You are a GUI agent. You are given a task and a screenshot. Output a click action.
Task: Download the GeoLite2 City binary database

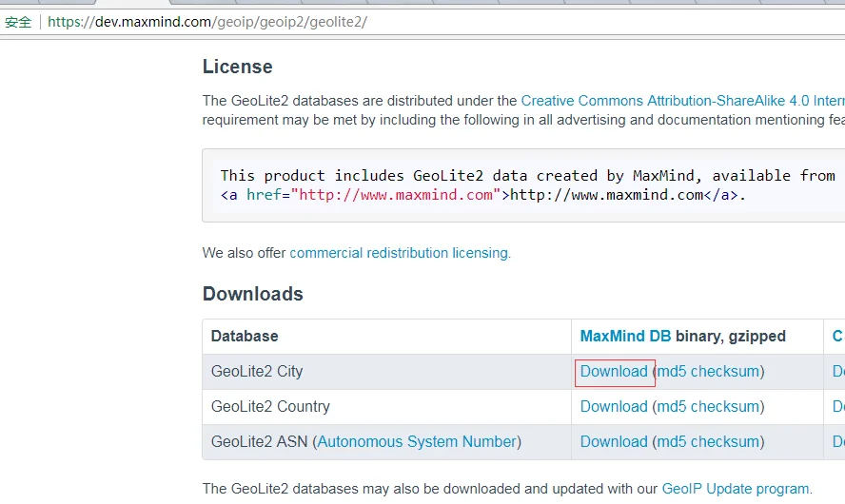point(614,372)
